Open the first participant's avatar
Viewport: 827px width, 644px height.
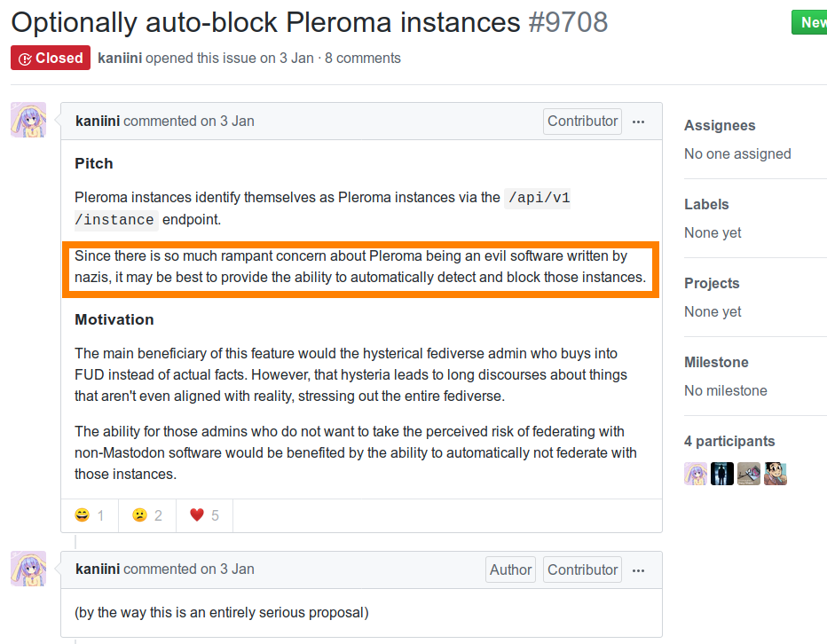pyautogui.click(x=696, y=474)
